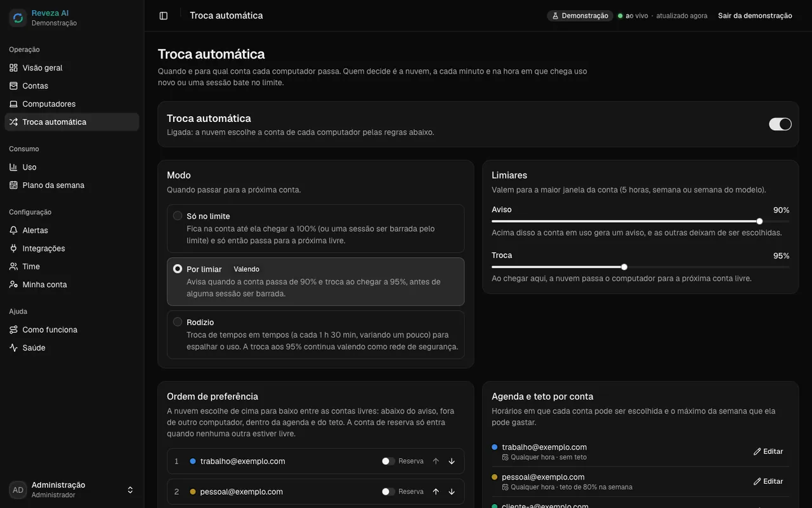Click the Troca threshold slider handle
The image size is (812, 508).
pyautogui.click(x=624, y=267)
